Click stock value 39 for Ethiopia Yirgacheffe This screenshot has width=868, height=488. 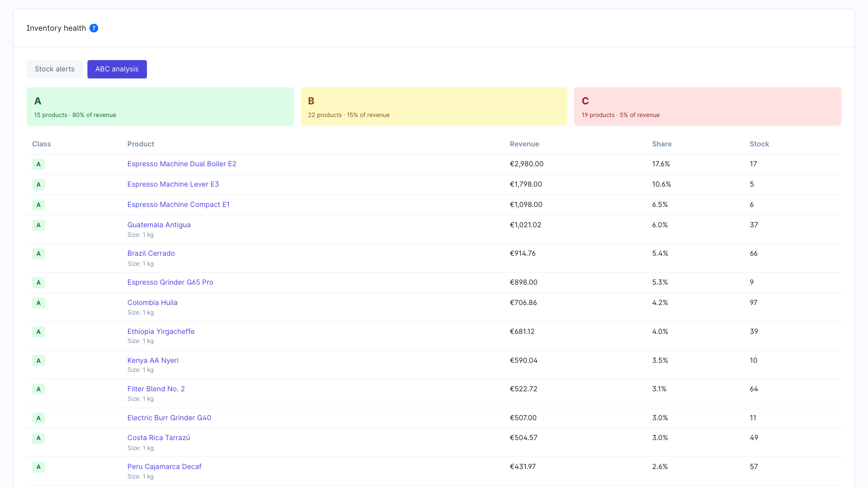(754, 332)
